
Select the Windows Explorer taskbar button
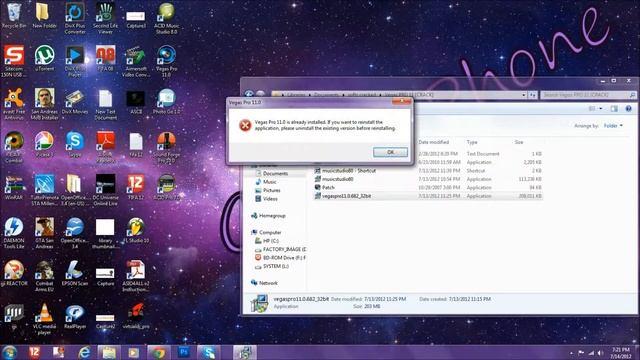pos(109,352)
